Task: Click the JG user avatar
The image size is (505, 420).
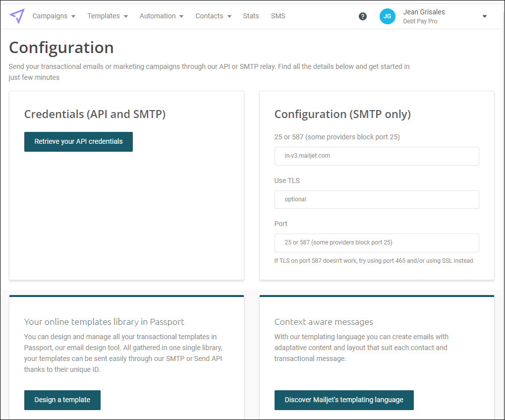Action: (387, 16)
